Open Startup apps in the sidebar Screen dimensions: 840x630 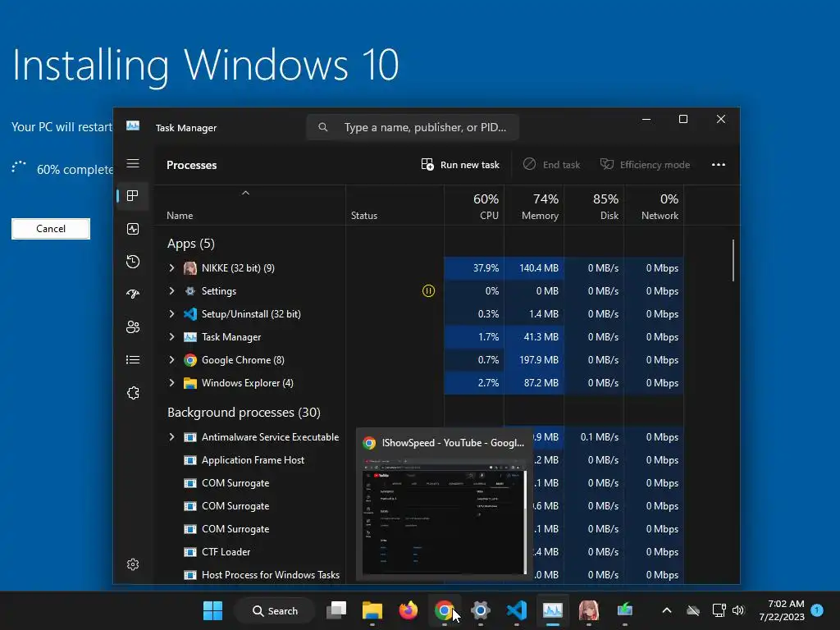[x=133, y=294]
